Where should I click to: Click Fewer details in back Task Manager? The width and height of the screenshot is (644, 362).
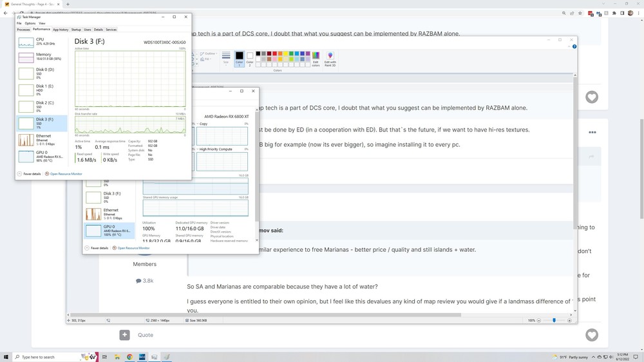tap(97, 248)
